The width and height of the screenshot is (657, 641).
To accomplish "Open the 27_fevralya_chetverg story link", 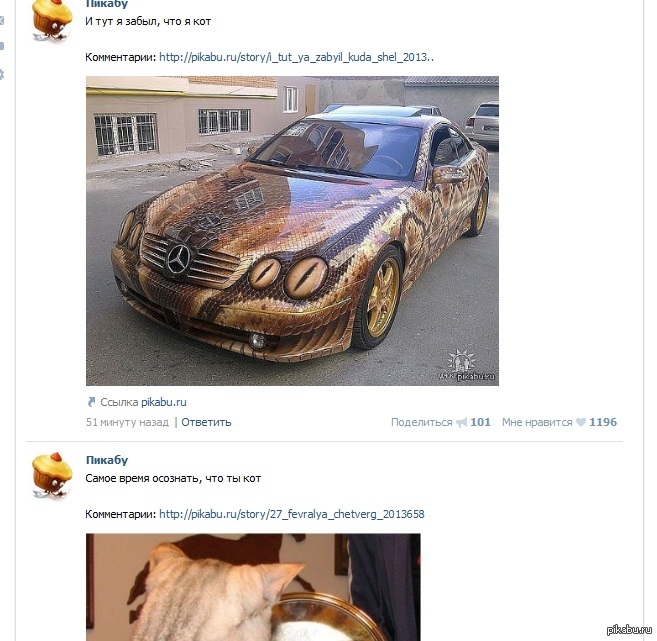I will 292,514.
